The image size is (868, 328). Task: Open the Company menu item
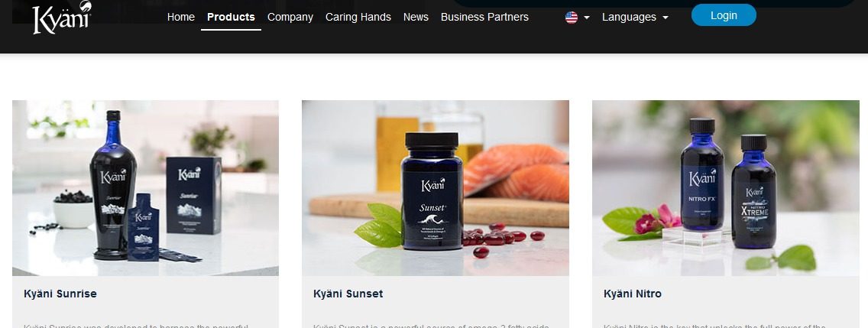click(290, 17)
